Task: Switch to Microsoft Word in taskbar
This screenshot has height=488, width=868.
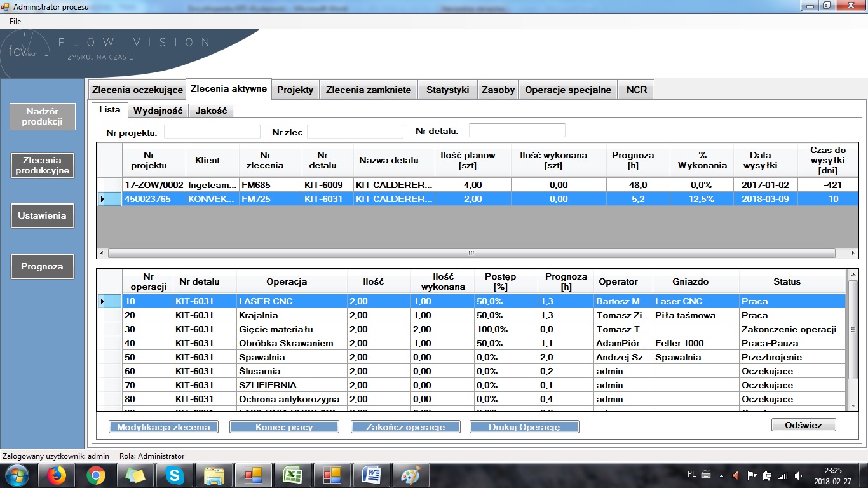Action: pyautogui.click(x=372, y=475)
